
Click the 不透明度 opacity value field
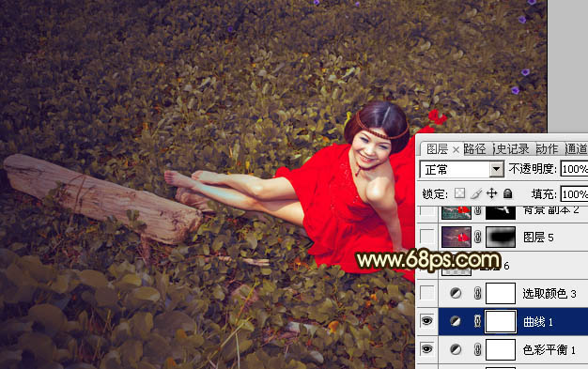(x=574, y=169)
